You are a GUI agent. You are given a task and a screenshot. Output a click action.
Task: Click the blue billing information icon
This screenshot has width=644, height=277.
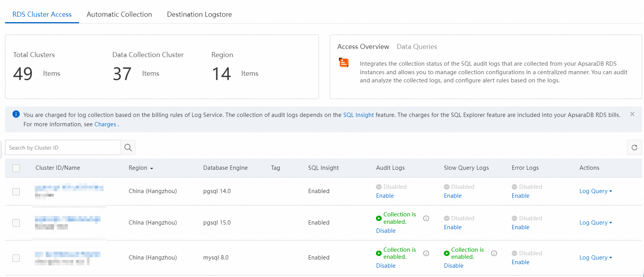[16, 114]
